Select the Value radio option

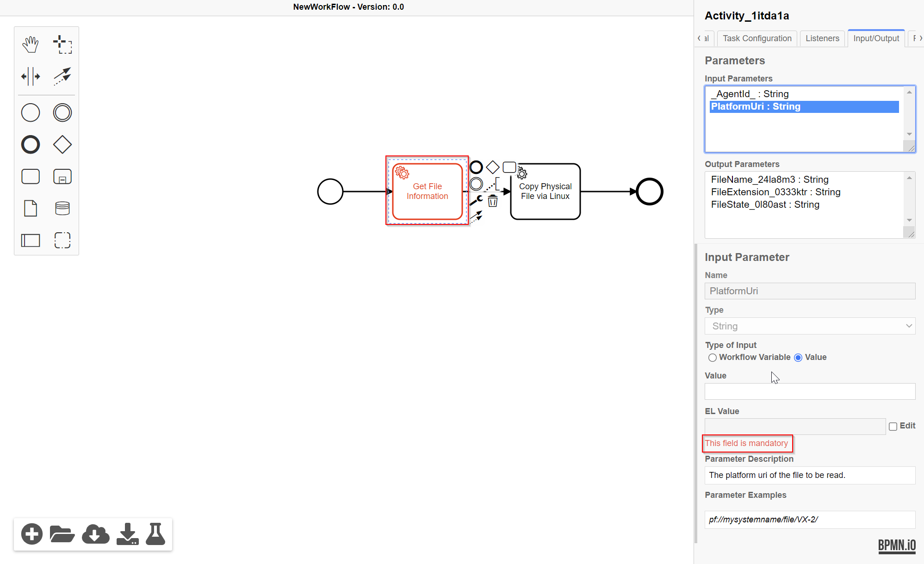[x=798, y=358]
